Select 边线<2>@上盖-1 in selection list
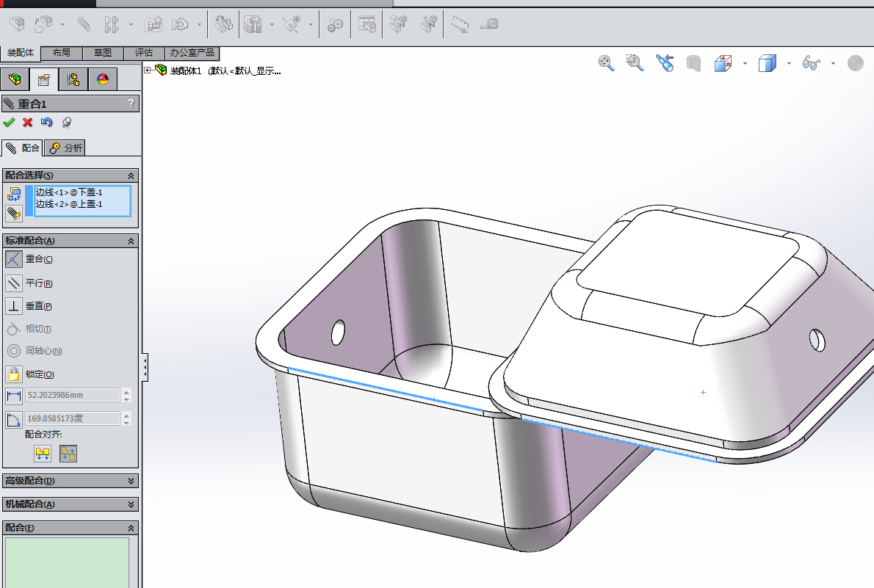Screen dimensions: 874x588 [69, 204]
